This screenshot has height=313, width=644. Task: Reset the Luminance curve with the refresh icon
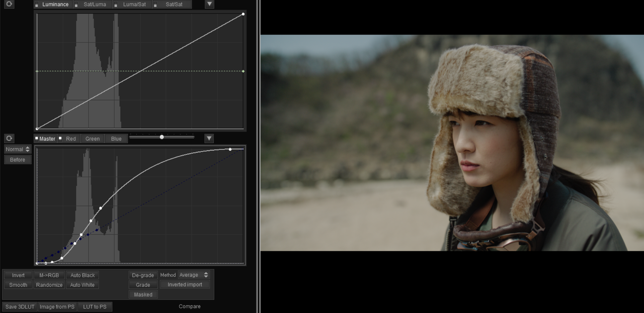pyautogui.click(x=9, y=4)
